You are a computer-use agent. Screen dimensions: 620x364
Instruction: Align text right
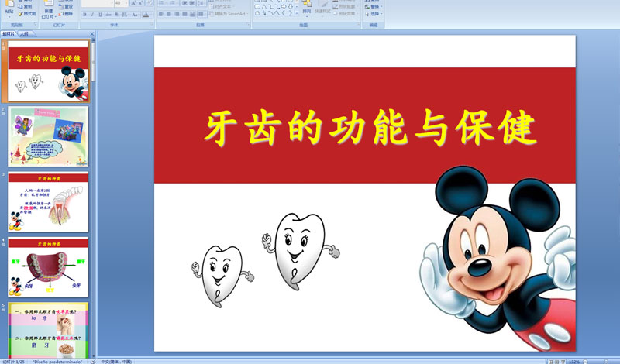pyautogui.click(x=177, y=14)
